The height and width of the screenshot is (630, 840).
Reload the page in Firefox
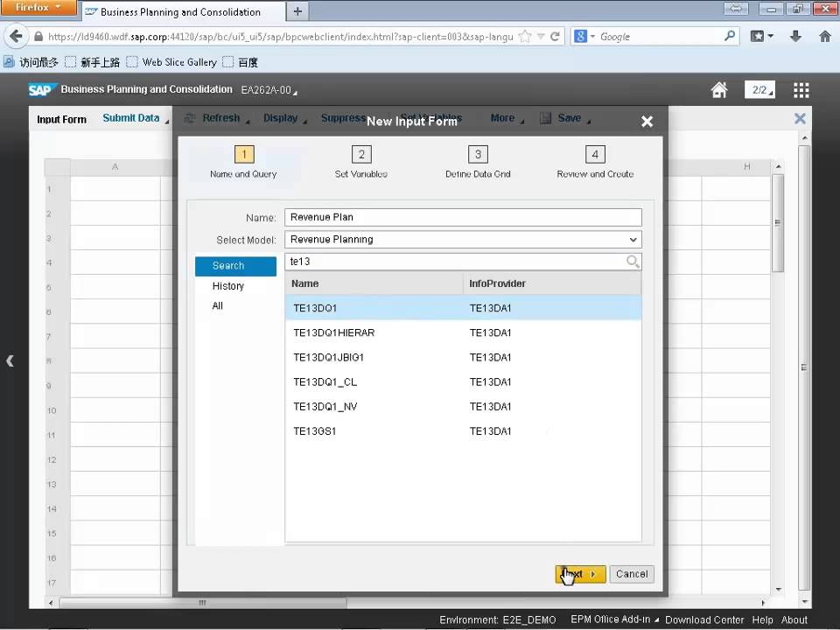click(555, 37)
